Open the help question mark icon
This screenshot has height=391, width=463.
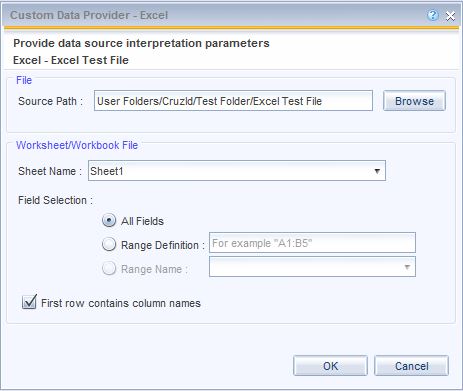click(x=433, y=15)
